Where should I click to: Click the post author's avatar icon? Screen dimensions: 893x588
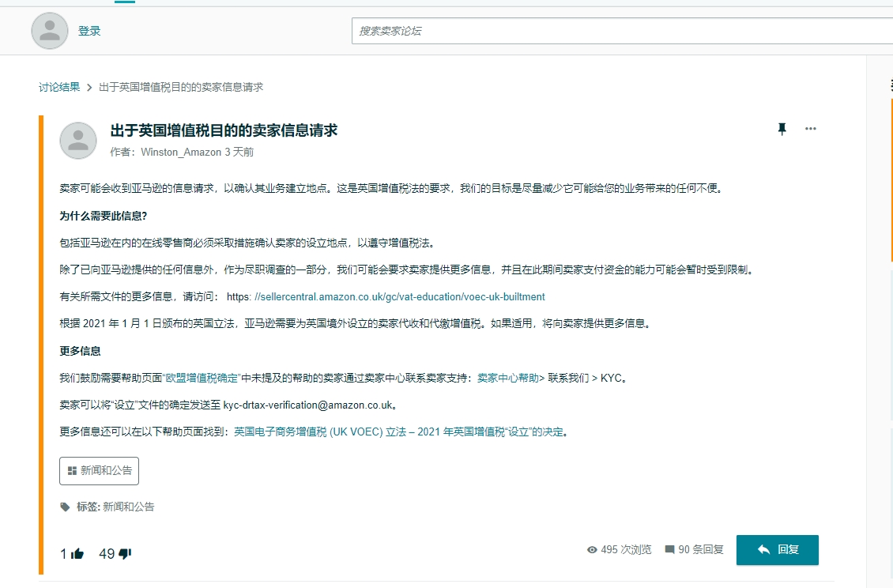(78, 141)
